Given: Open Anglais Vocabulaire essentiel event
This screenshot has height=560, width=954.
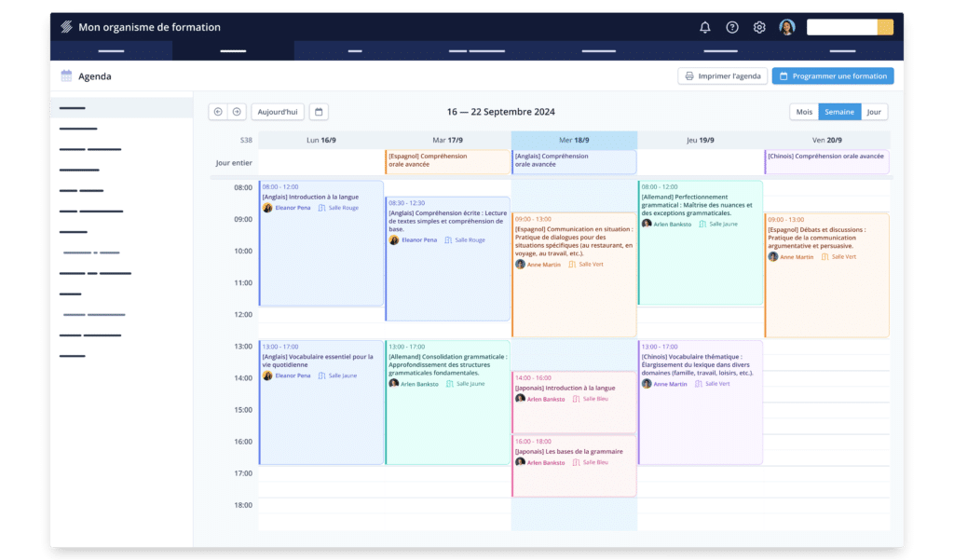Looking at the screenshot, I should coord(321,403).
